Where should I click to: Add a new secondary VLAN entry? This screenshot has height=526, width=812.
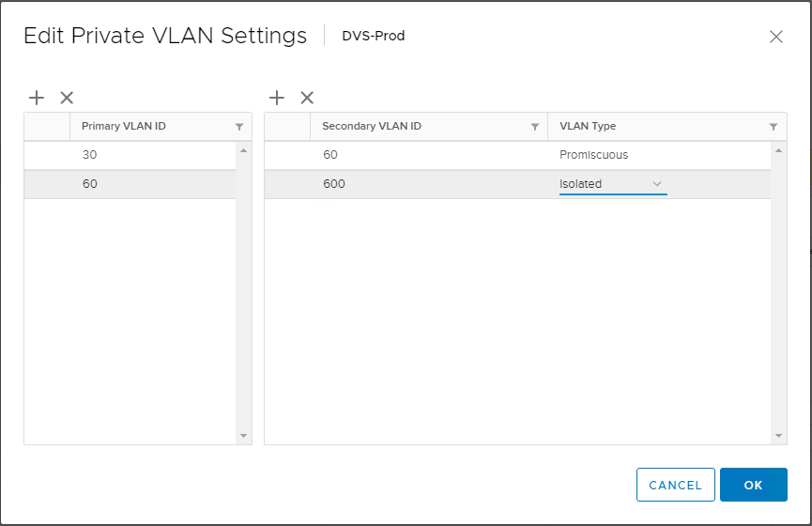coord(277,98)
